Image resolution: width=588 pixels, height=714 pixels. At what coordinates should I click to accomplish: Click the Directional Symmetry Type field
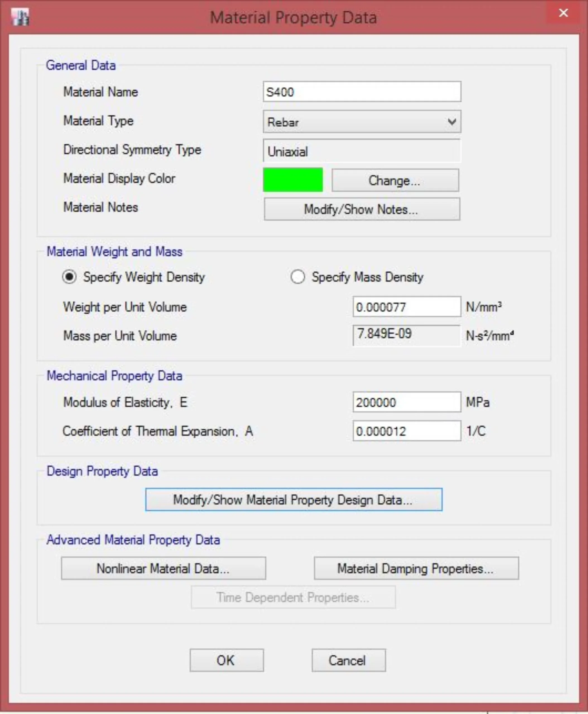click(361, 151)
